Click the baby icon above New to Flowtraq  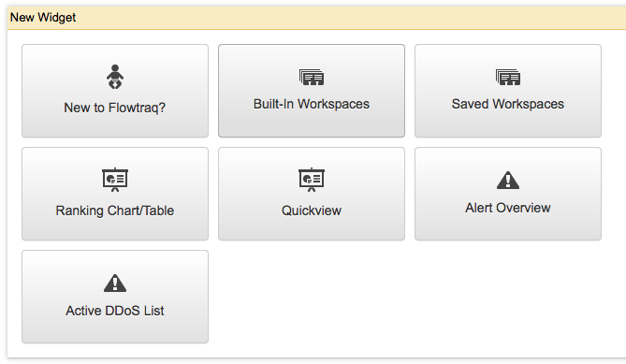(x=115, y=77)
